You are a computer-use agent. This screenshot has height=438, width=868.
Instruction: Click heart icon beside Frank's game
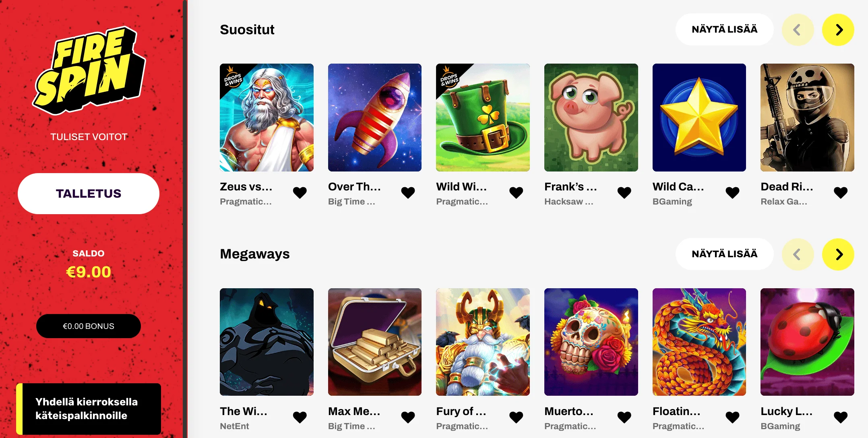pos(624,193)
